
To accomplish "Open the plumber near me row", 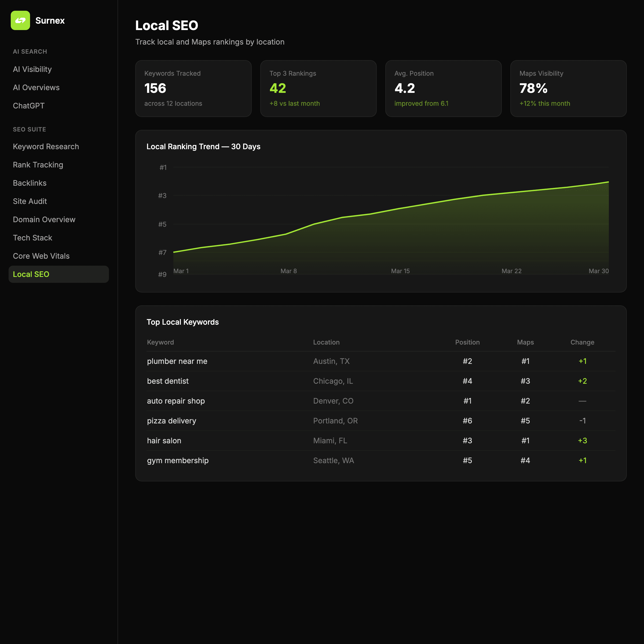I will (x=177, y=361).
